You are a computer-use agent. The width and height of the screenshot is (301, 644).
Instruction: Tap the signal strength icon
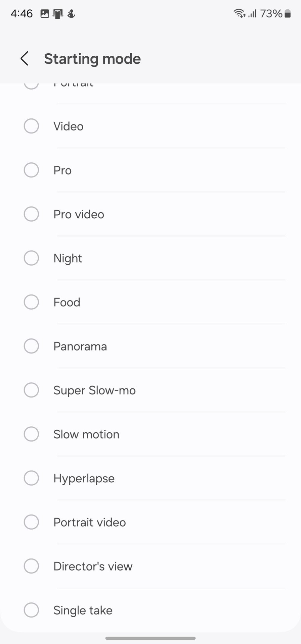[252, 13]
